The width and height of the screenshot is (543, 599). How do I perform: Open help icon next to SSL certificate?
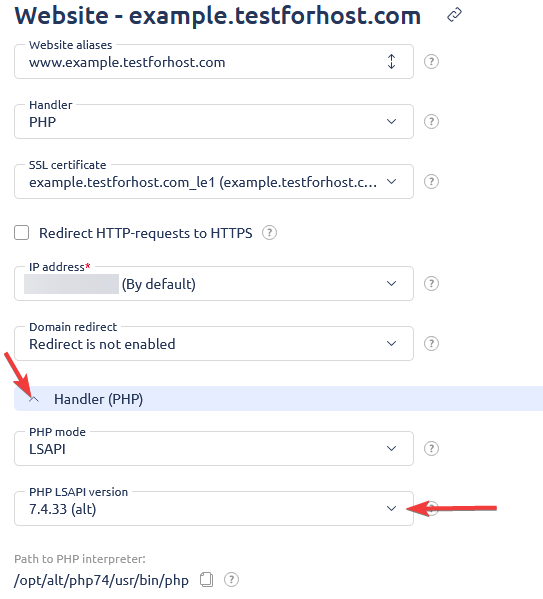click(x=431, y=181)
